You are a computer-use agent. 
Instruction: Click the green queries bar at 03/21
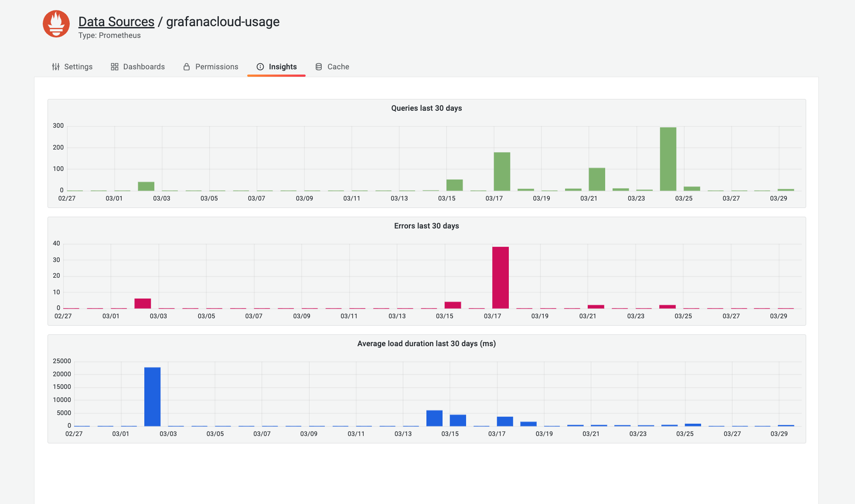coord(597,179)
